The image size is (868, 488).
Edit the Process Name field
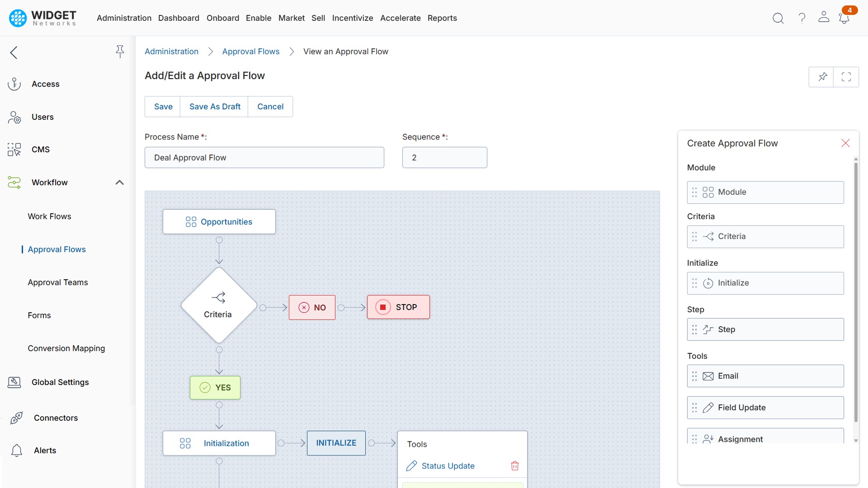click(264, 157)
